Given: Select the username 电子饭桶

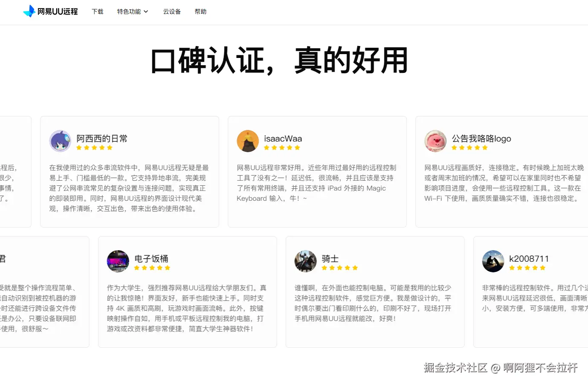Looking at the screenshot, I should 151,259.
